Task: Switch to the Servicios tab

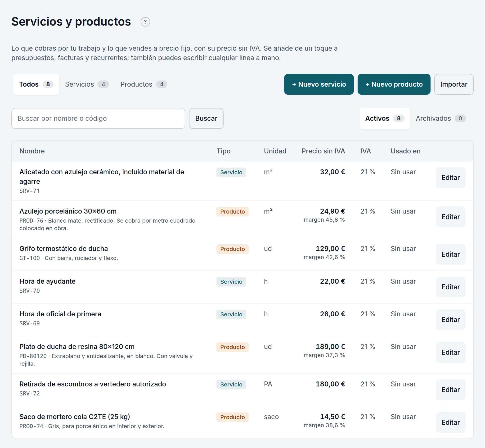Action: click(x=87, y=84)
